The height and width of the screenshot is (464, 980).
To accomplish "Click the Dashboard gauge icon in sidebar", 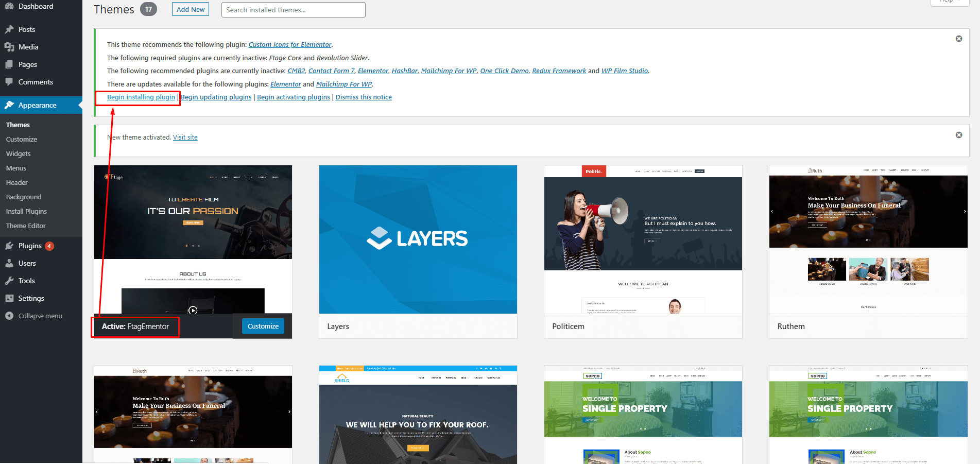I will coord(9,6).
